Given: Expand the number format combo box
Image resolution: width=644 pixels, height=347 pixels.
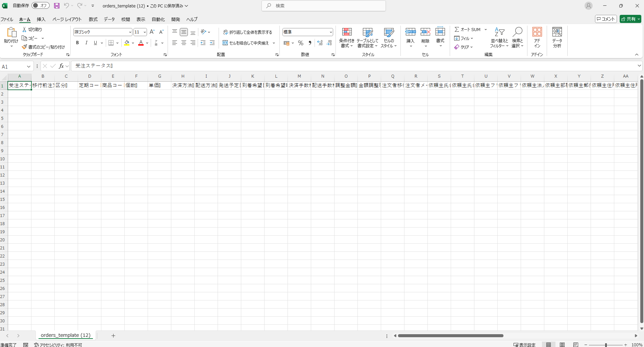Looking at the screenshot, I should (x=330, y=32).
